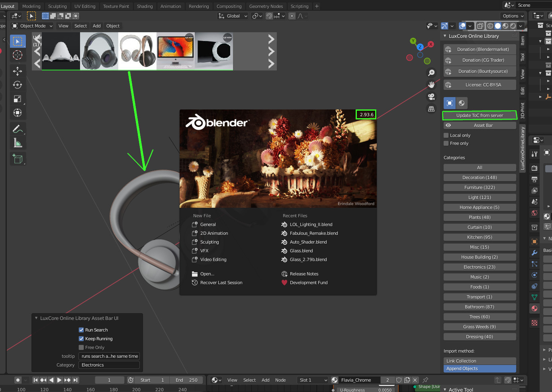Enable the Local only checkbox
This screenshot has width=552, height=392.
(x=446, y=135)
